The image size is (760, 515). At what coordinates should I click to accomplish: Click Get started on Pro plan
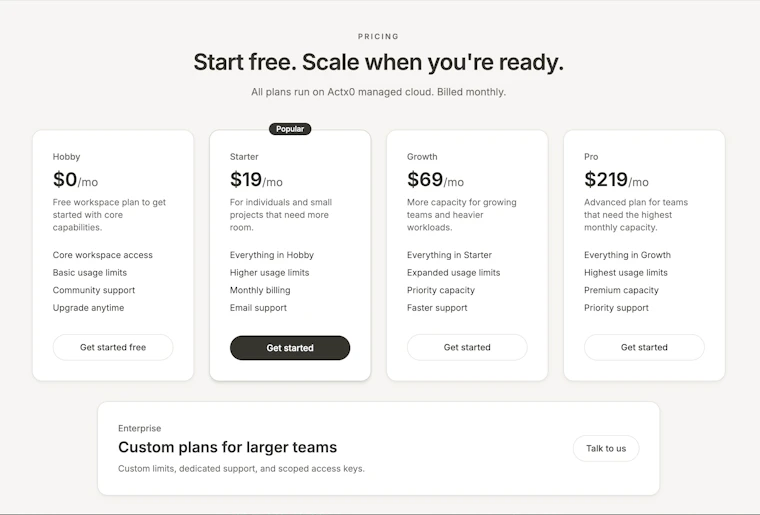(x=644, y=347)
